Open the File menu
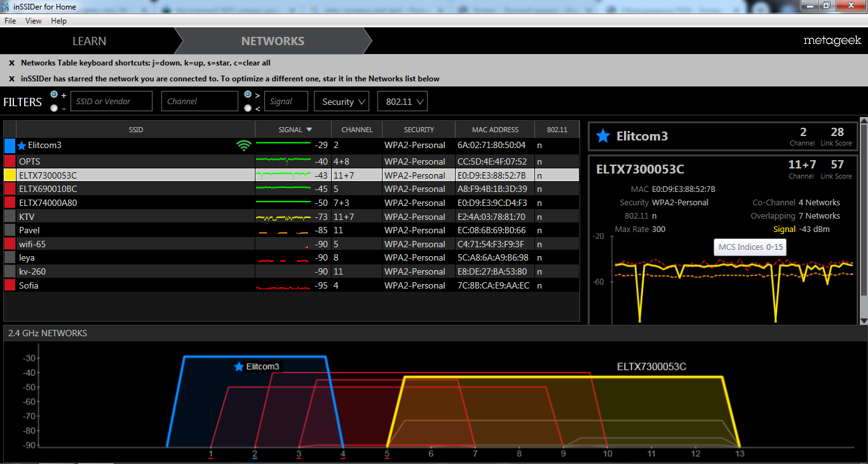868x464 pixels. pos(10,21)
